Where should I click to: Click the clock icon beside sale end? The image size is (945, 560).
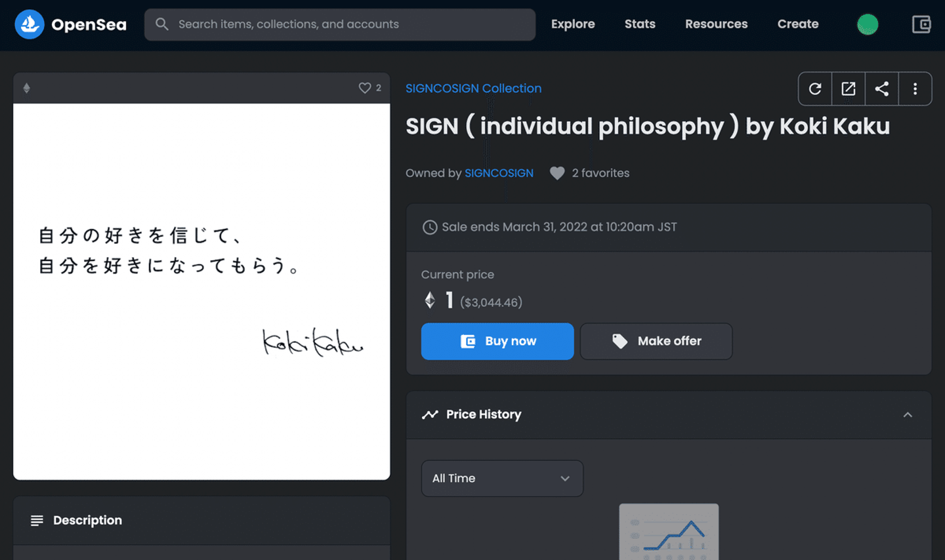430,228
